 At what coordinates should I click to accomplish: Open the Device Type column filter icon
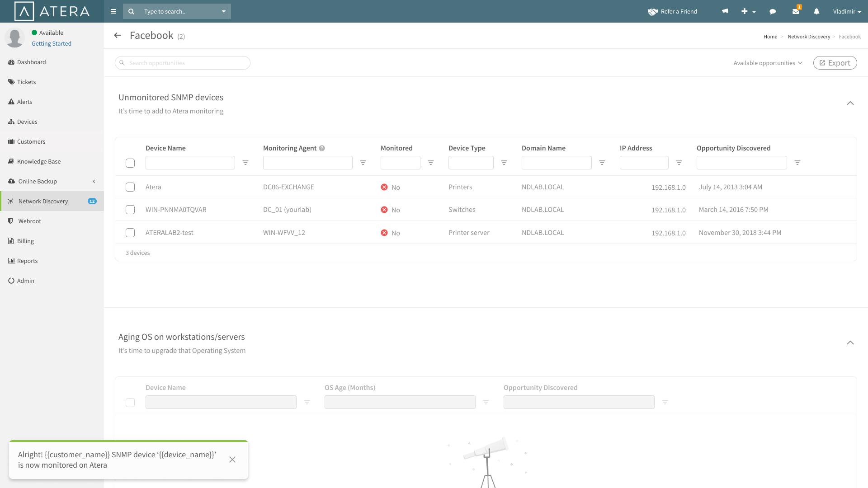click(x=504, y=163)
